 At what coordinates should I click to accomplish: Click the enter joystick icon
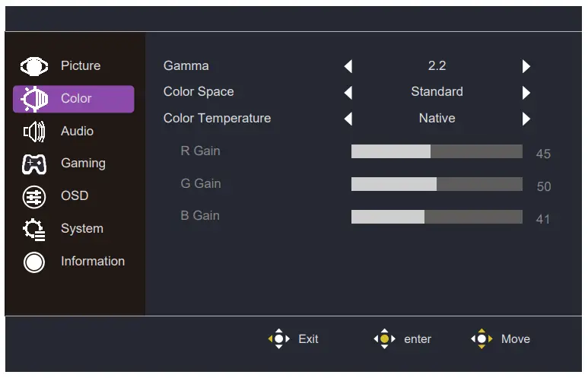coord(384,339)
